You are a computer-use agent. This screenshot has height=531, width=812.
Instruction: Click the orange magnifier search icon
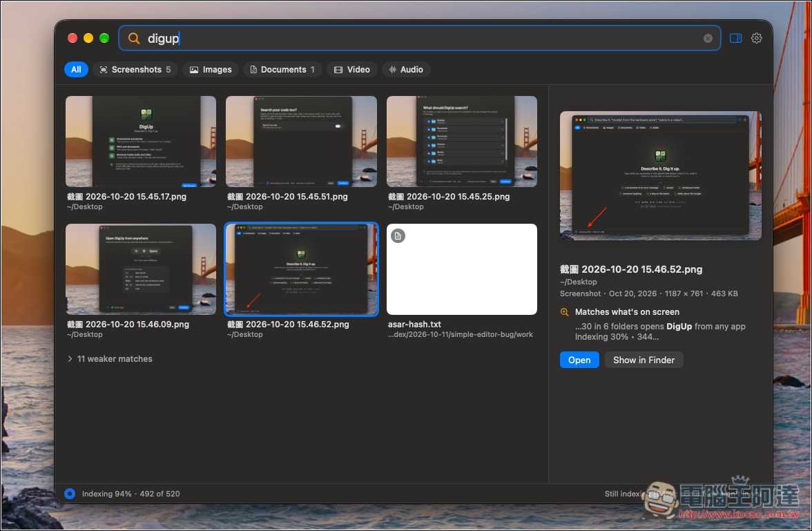point(134,39)
